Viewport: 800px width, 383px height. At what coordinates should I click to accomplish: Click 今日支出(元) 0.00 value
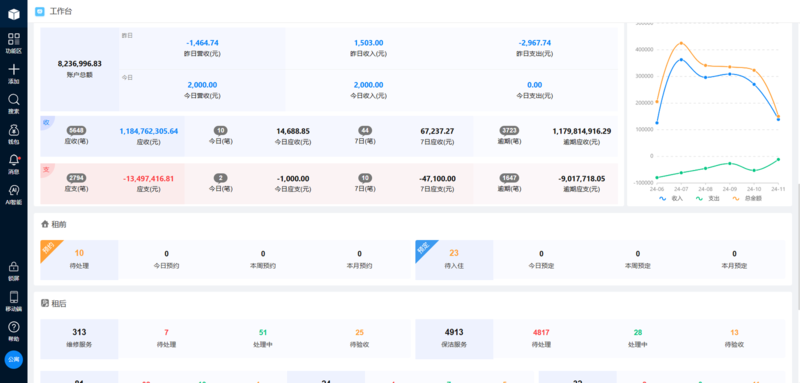click(x=535, y=85)
